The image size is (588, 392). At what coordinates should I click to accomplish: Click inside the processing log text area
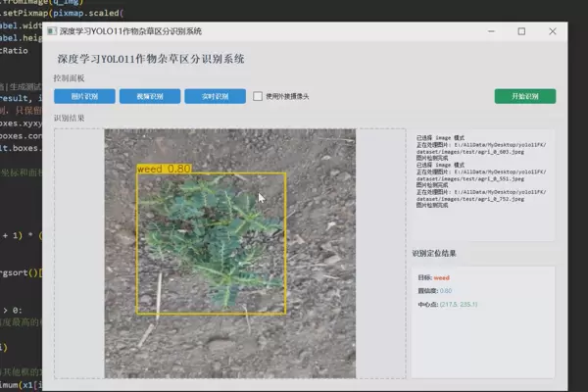pyautogui.click(x=480, y=186)
